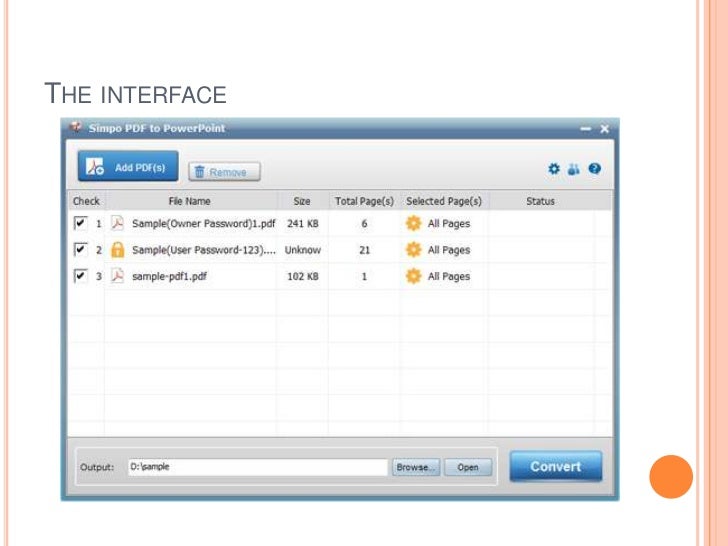Click the 102 KB size cell
This screenshot has width=728, height=546.
(303, 277)
